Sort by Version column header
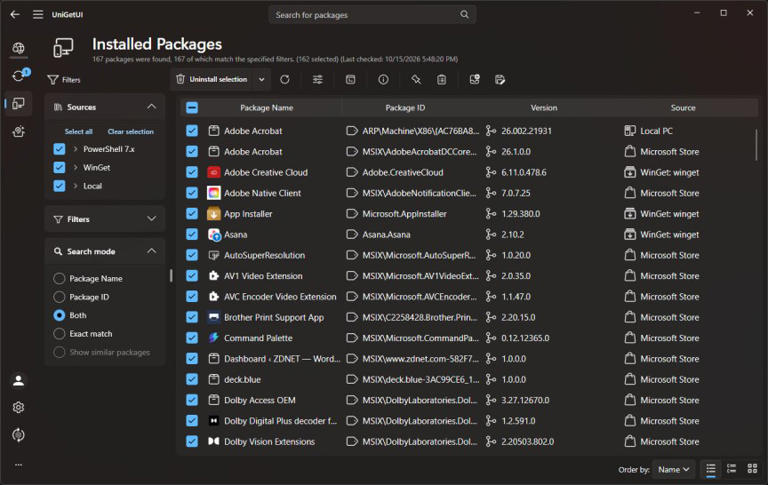The height and width of the screenshot is (485, 768). 544,108
